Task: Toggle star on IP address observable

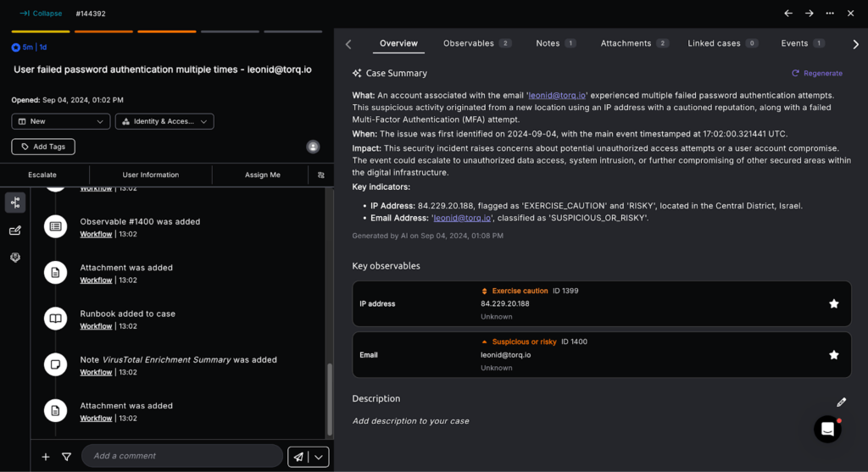Action: (833, 303)
